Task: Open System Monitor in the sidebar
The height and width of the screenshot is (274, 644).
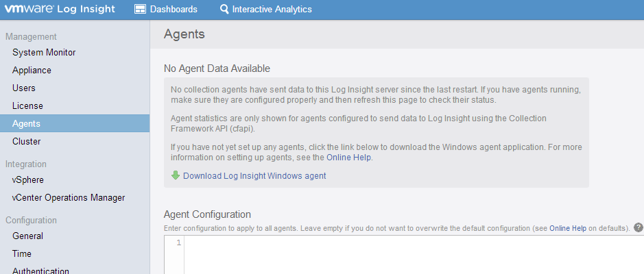Action: [x=44, y=53]
